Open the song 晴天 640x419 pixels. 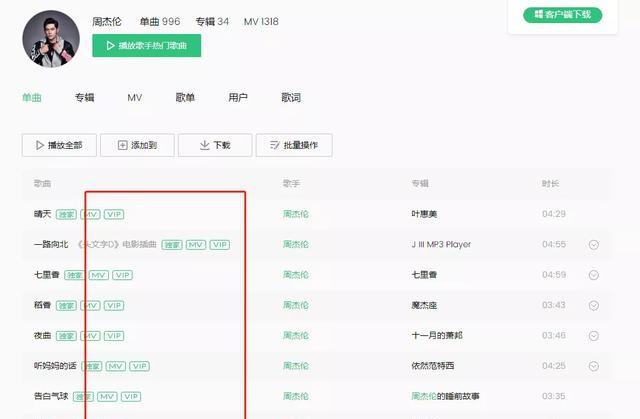[42, 214]
